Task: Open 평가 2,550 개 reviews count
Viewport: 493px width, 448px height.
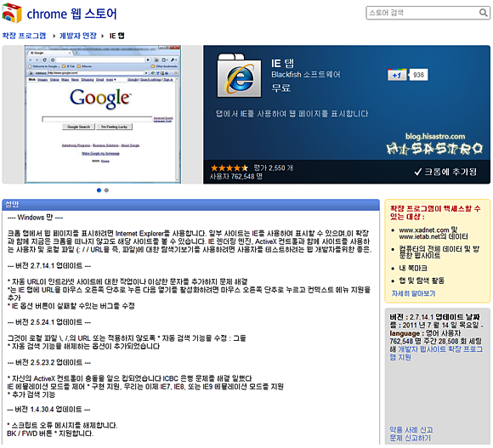Action: (x=274, y=167)
